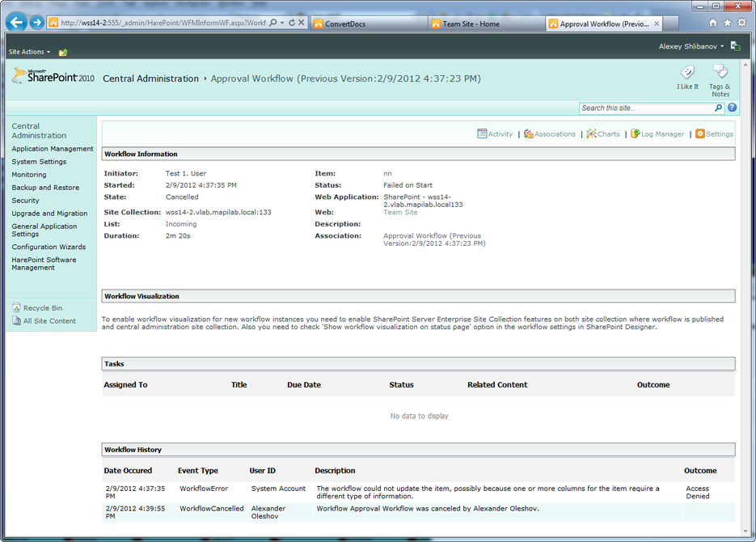Switch to Team Site - Home tab

[x=471, y=24]
